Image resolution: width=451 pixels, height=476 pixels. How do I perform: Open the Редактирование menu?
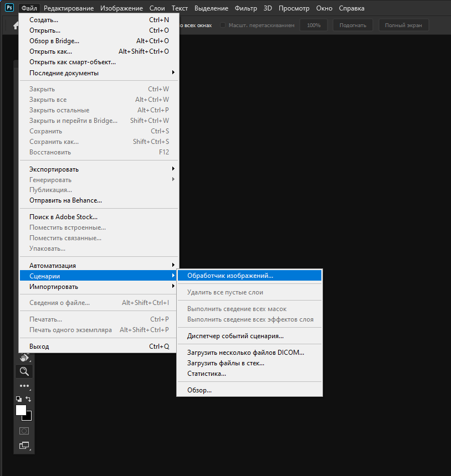pyautogui.click(x=69, y=8)
